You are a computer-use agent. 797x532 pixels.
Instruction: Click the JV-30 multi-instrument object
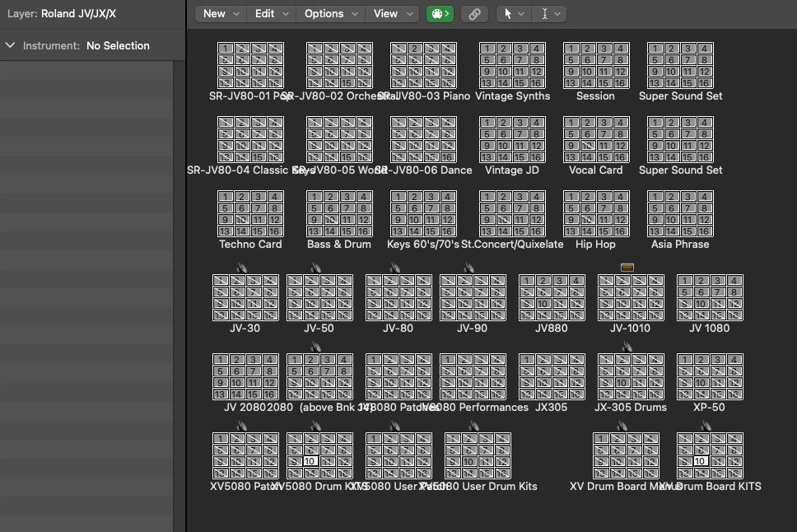coord(245,297)
